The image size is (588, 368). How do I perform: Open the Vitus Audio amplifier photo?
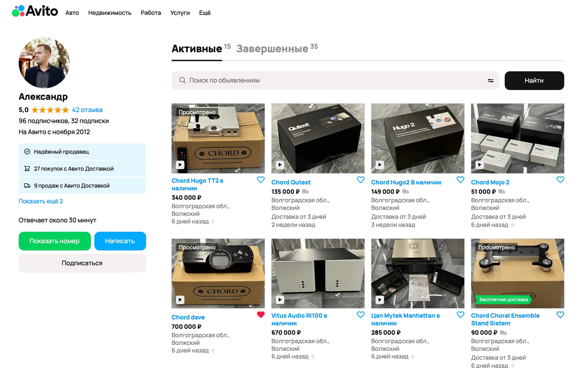318,273
